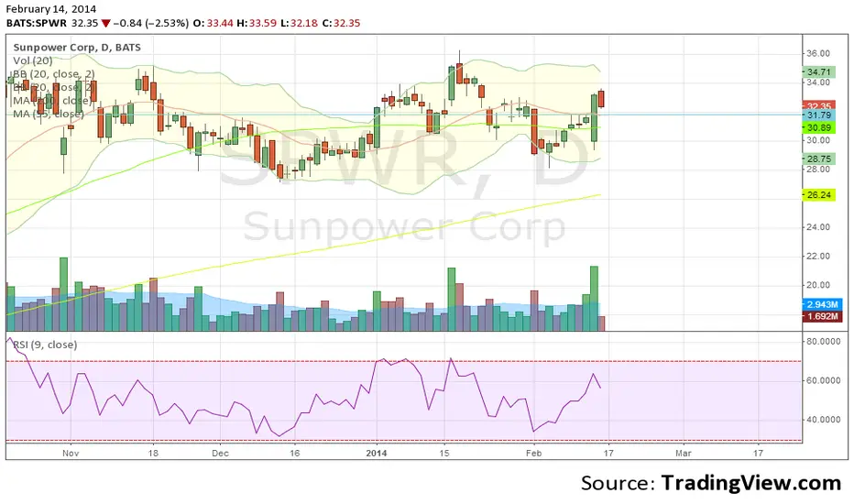Click the 24.00 price axis value

click(818, 226)
